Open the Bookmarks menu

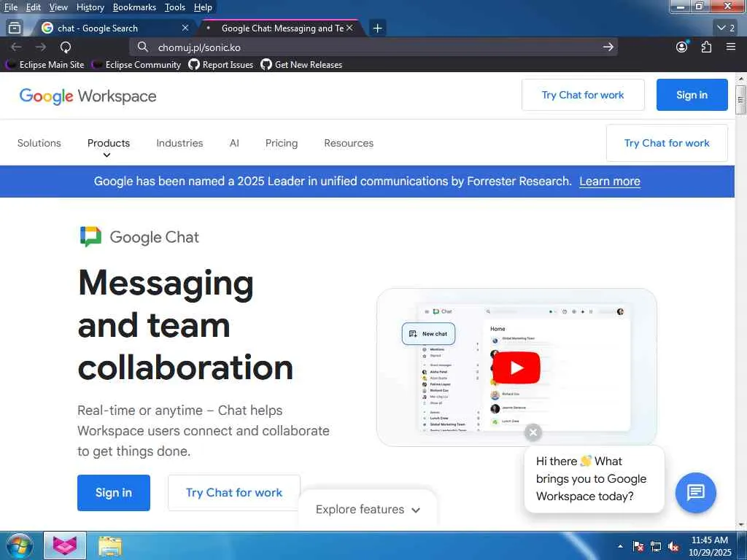[x=134, y=7]
